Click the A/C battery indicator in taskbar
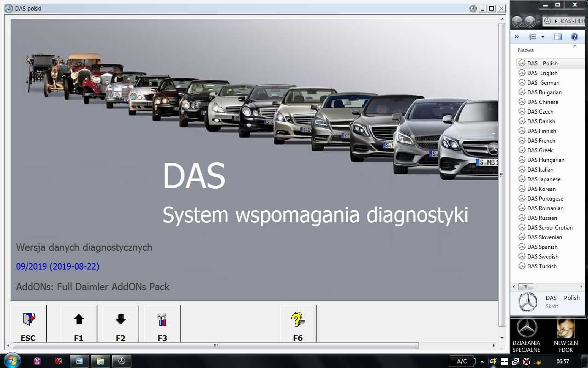Viewport: 588px width, 368px height. (462, 361)
